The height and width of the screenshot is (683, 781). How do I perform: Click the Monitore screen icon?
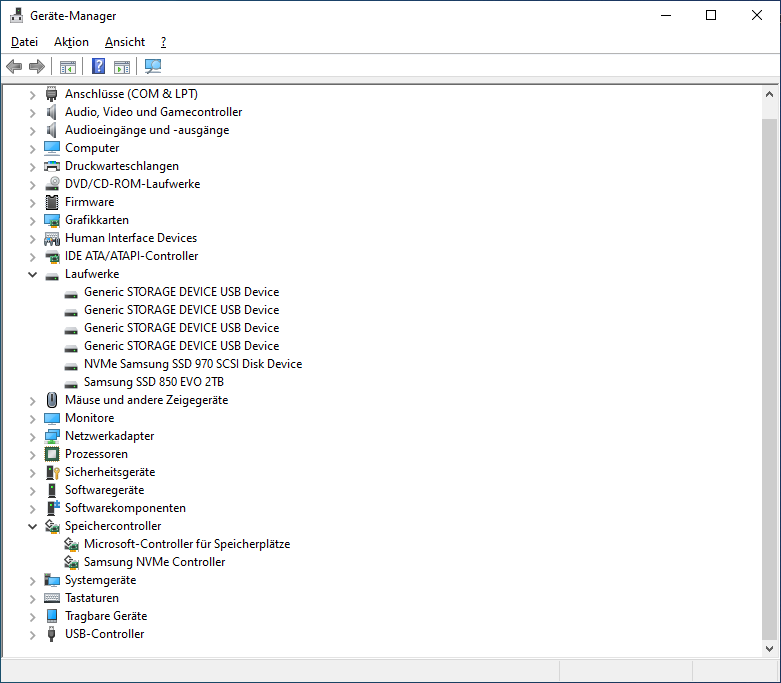(52, 418)
